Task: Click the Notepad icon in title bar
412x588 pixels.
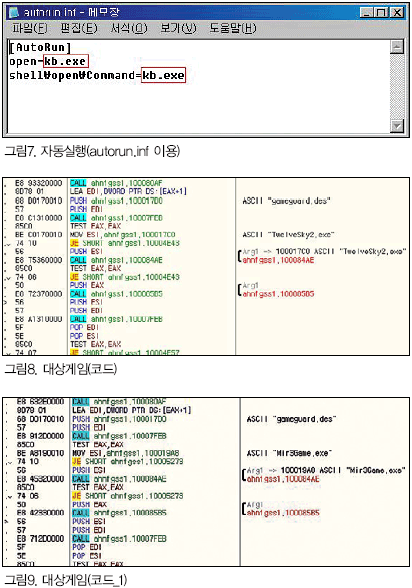Action: 14,12
